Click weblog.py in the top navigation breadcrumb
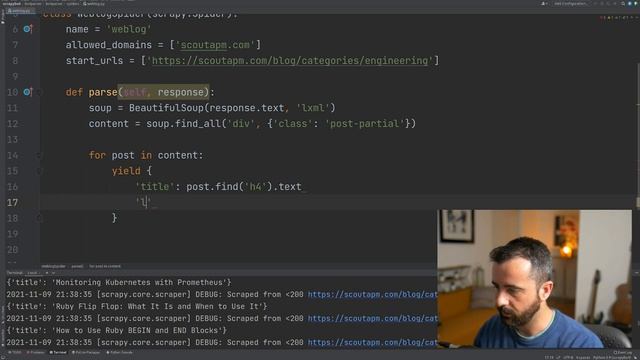 pos(94,4)
